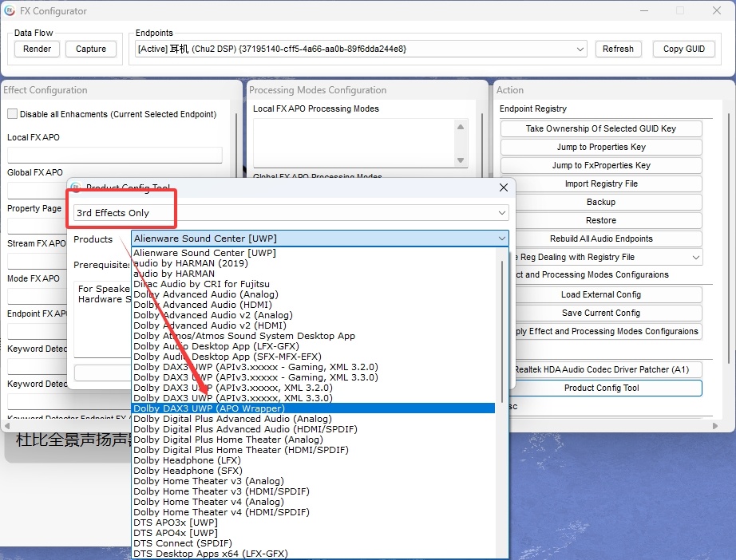Select Dirac Audio by CRI for Fujitsu
This screenshot has height=560, width=736.
pyautogui.click(x=314, y=284)
